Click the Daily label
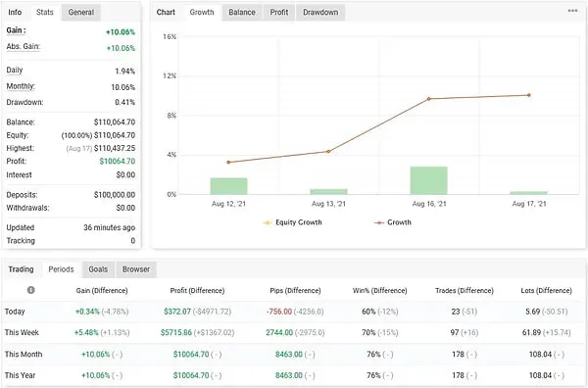The image size is (588, 388). coord(15,71)
